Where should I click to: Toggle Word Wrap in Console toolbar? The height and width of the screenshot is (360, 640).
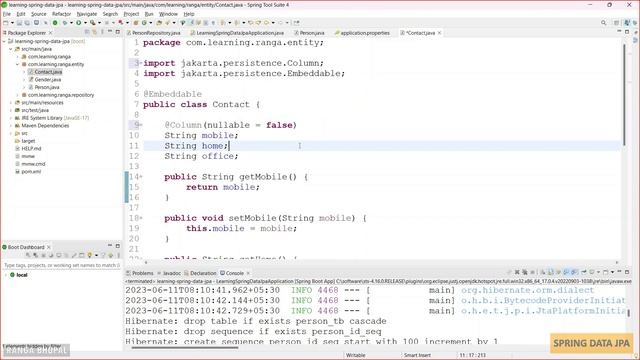tap(558, 272)
